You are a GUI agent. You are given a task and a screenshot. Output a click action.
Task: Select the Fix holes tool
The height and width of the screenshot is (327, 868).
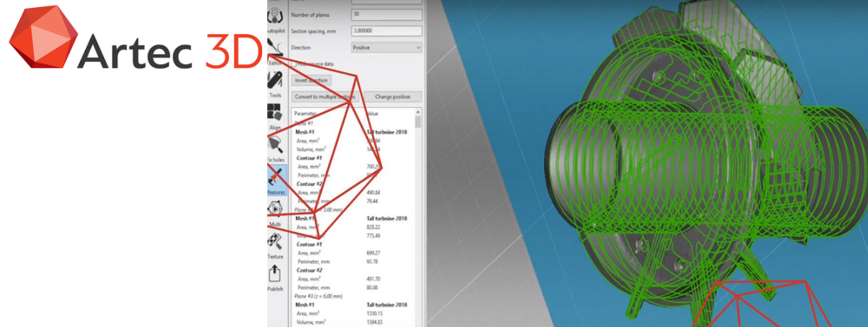point(276,146)
